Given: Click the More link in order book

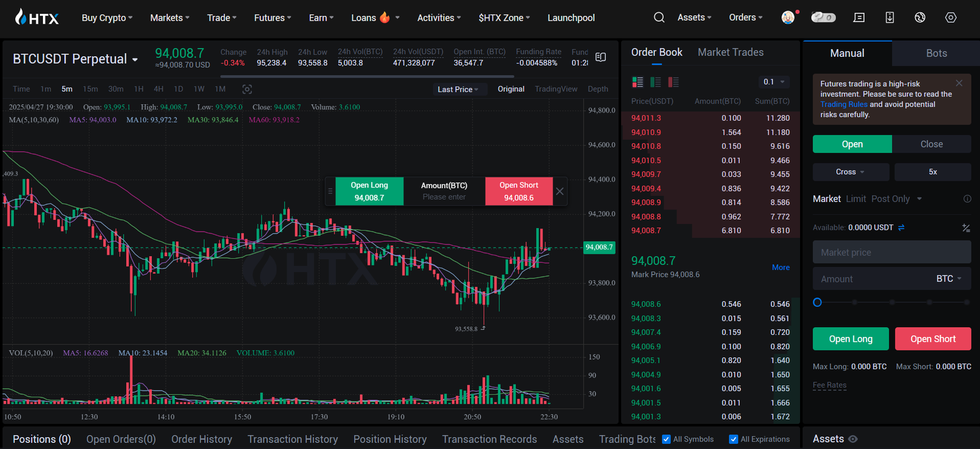Looking at the screenshot, I should (781, 268).
